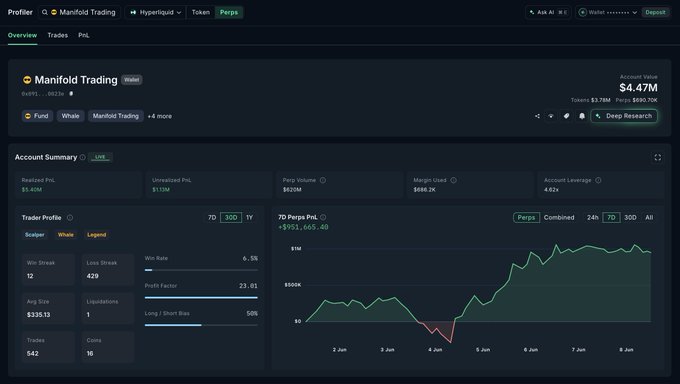Screen dimensions: 680x384
Task: Select Perps in the PnL chart
Action: click(x=526, y=217)
